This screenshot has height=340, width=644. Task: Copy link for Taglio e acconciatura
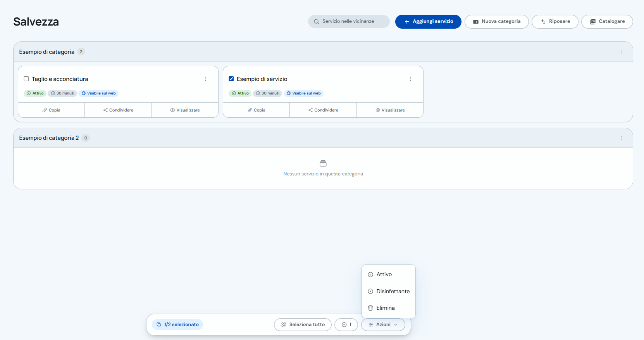point(51,110)
